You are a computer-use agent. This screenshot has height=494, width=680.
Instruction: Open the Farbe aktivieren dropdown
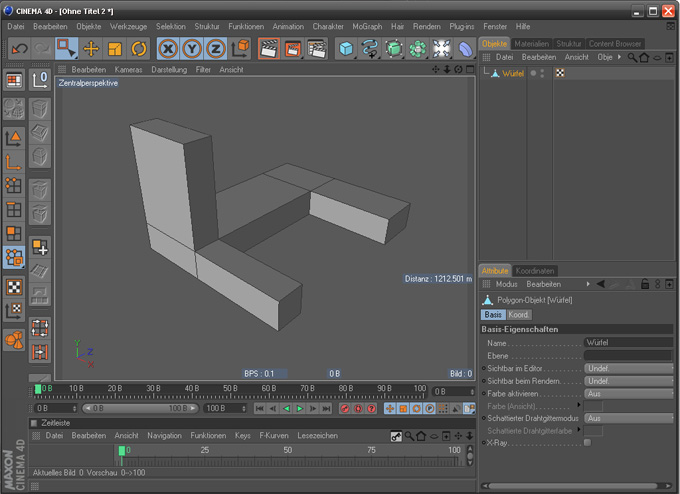[628, 393]
